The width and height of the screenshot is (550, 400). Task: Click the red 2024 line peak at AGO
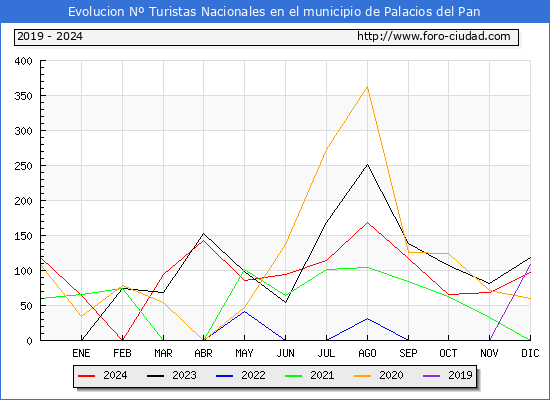pos(367,222)
